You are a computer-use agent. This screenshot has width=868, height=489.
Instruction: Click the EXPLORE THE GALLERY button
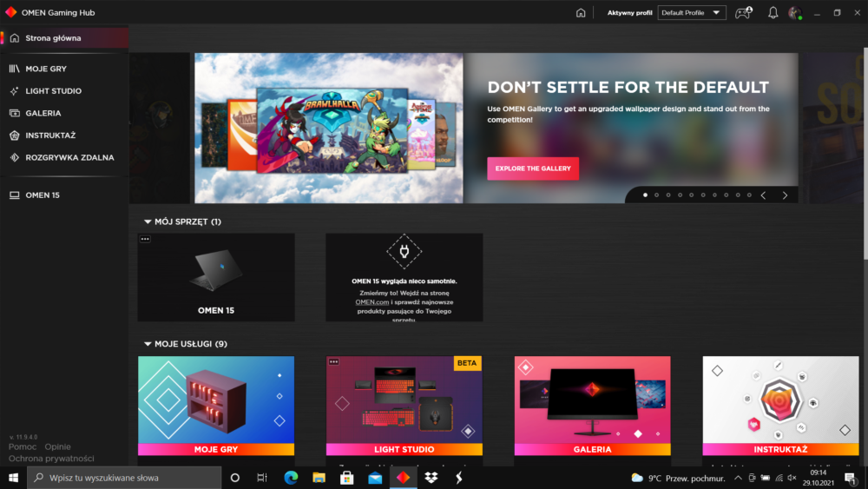click(x=533, y=169)
